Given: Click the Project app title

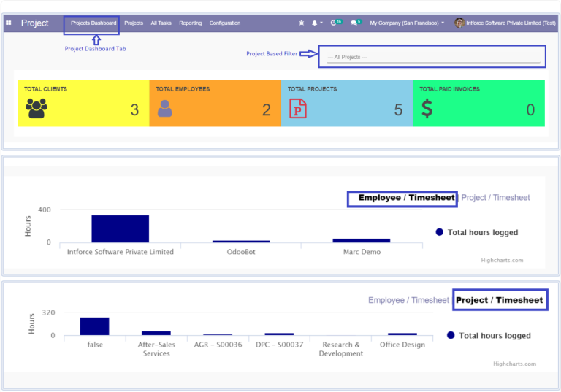Looking at the screenshot, I should point(35,23).
